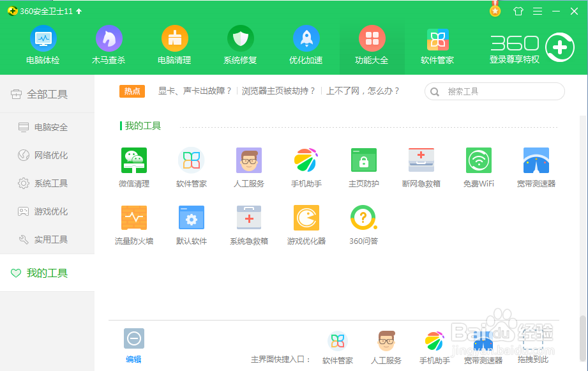Open 电脑清理 cleanup module
588x371 pixels.
(x=174, y=45)
